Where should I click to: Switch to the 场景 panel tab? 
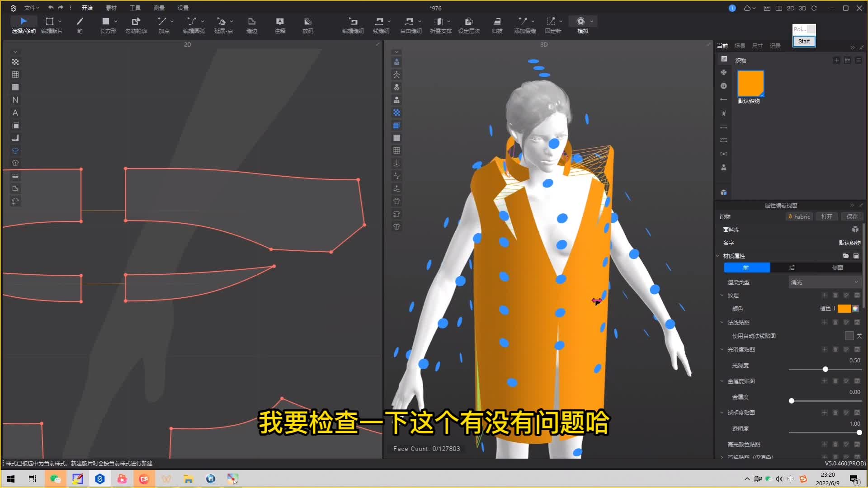[x=740, y=46]
